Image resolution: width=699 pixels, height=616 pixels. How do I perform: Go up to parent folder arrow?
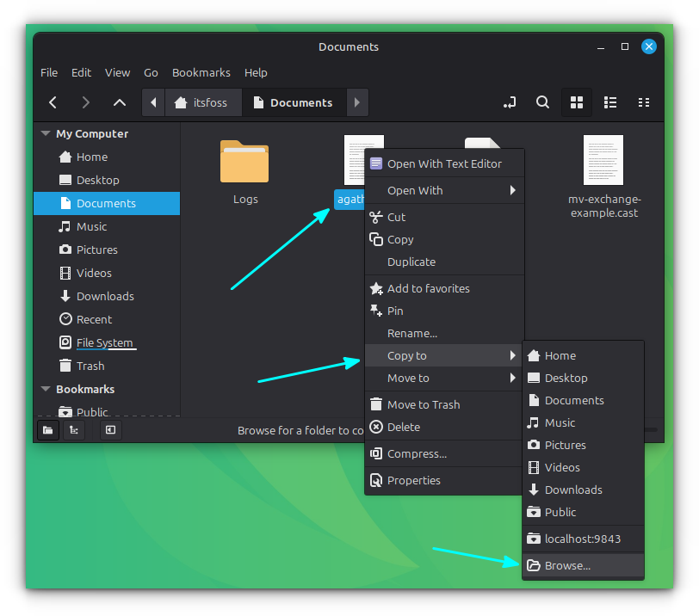click(120, 102)
